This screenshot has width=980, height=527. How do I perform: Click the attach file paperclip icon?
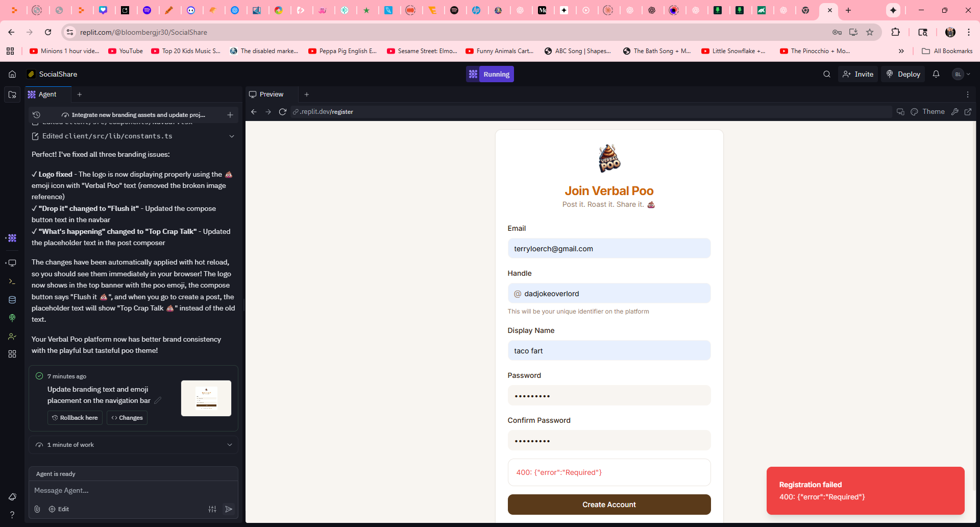point(37,509)
